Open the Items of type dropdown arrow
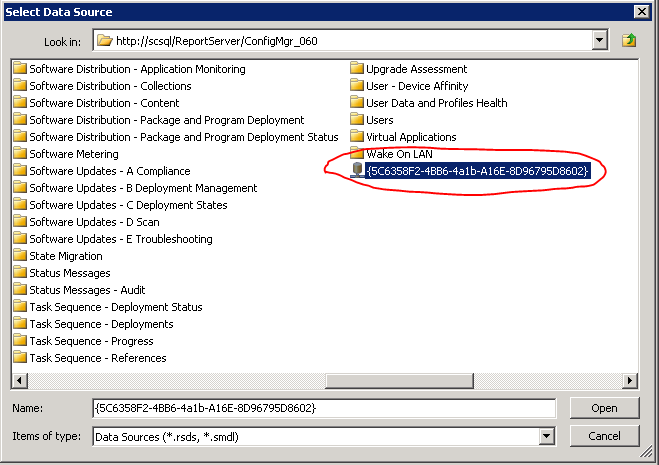 click(546, 436)
